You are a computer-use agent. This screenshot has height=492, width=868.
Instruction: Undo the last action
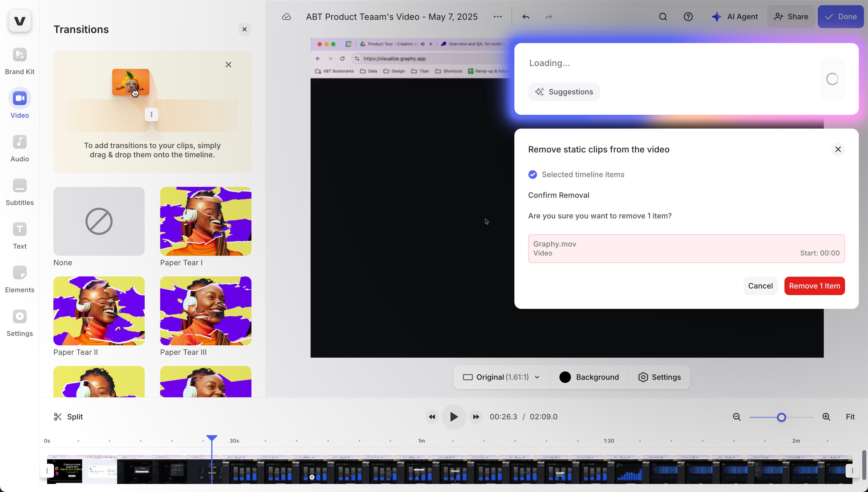click(x=525, y=17)
